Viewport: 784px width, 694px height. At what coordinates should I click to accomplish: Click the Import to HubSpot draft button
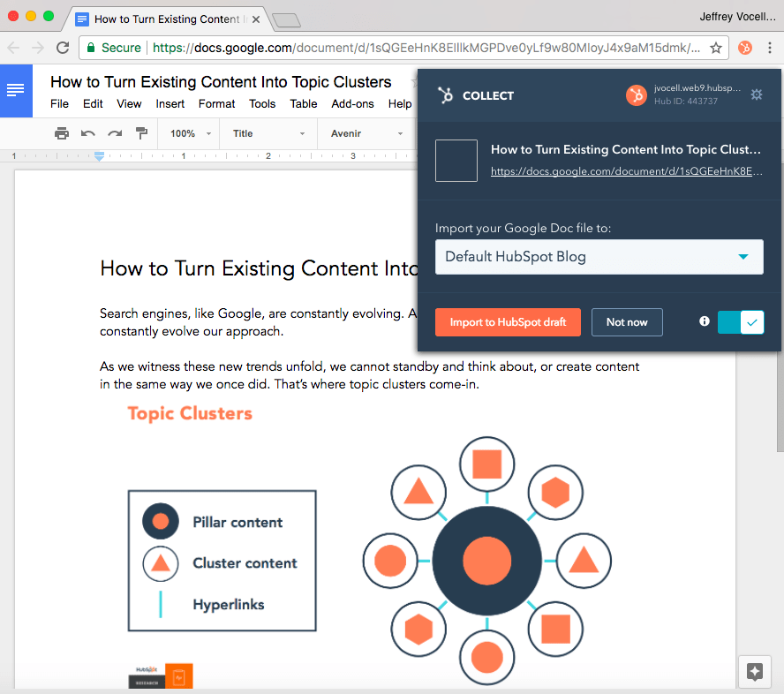(508, 322)
